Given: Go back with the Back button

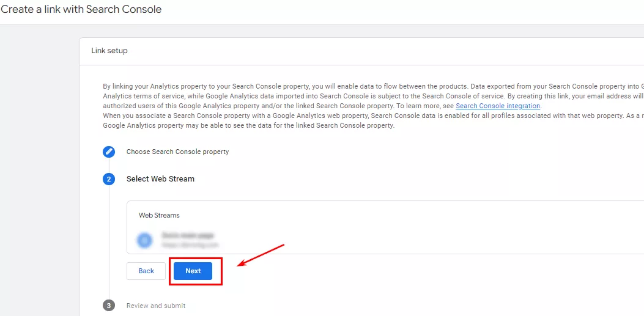Looking at the screenshot, I should [x=146, y=271].
